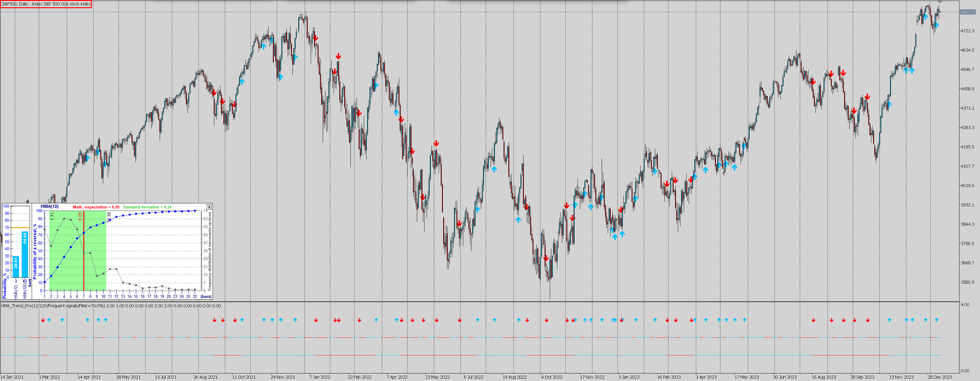Image resolution: width=980 pixels, height=381 pixels.
Task: Click the leftmost red arrow in indicator subwindow
Action: pyautogui.click(x=43, y=320)
